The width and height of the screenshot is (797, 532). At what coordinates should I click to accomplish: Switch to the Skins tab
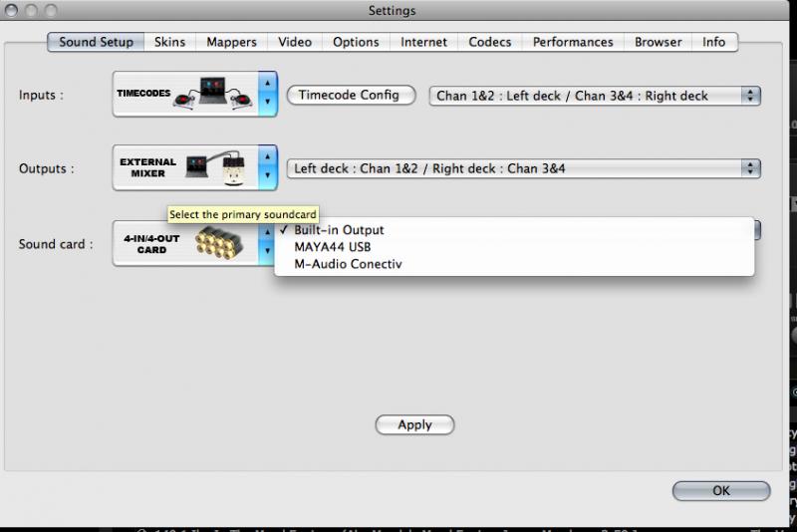tap(170, 42)
